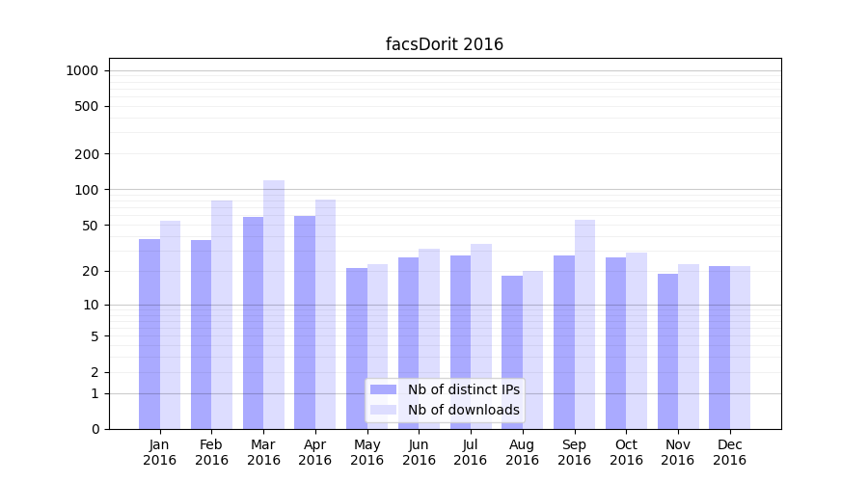Click the Apr 2016 distinct IPs bar
The image size is (868, 482).
coord(305,322)
